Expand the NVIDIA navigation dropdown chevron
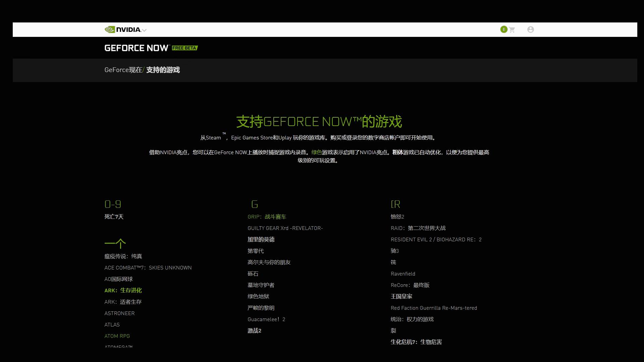 [x=144, y=30]
